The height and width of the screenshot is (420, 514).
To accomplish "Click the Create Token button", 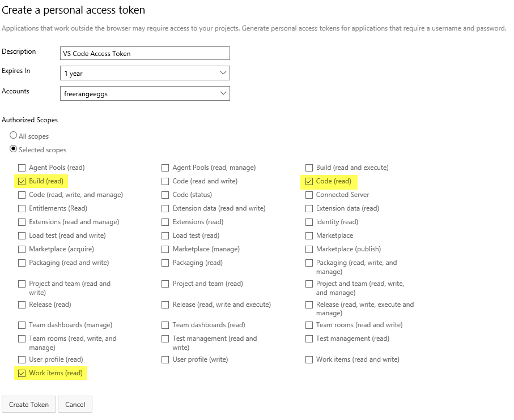I will (29, 404).
